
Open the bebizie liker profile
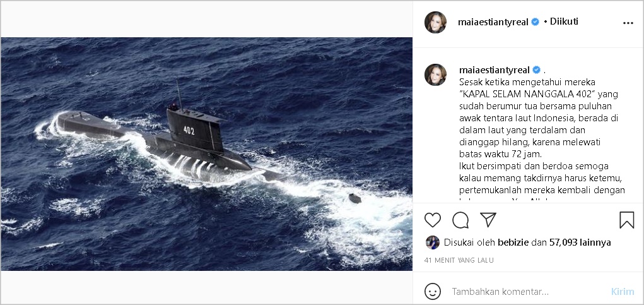click(513, 242)
